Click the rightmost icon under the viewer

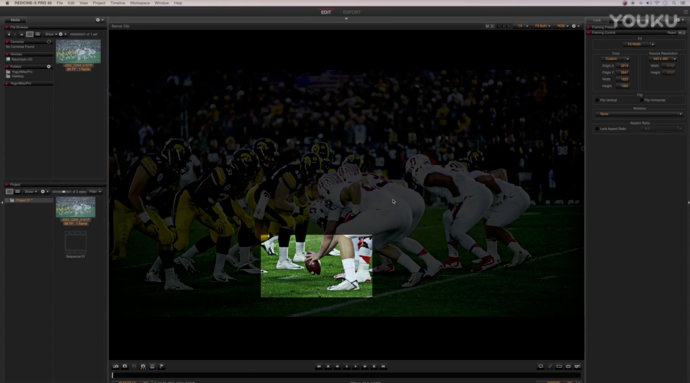tap(577, 366)
